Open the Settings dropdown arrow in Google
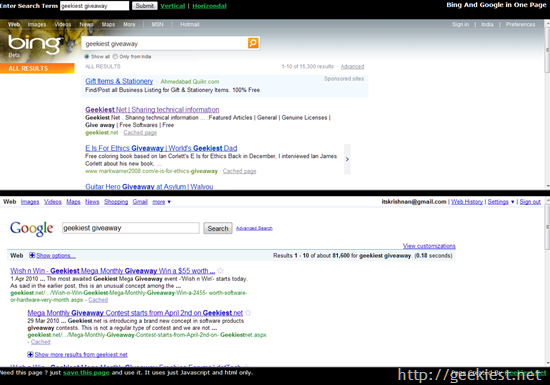Image resolution: width=550 pixels, height=385 pixels. [512, 202]
